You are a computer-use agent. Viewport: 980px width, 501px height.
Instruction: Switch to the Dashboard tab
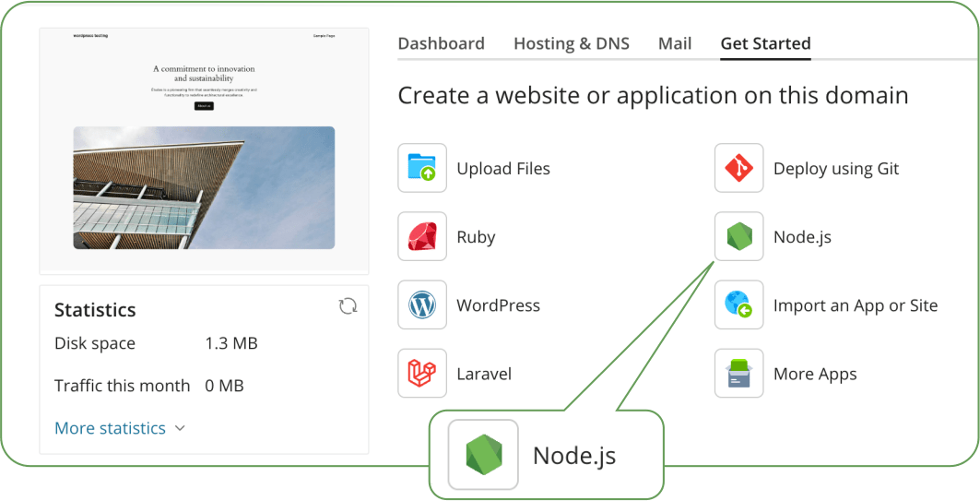click(442, 43)
